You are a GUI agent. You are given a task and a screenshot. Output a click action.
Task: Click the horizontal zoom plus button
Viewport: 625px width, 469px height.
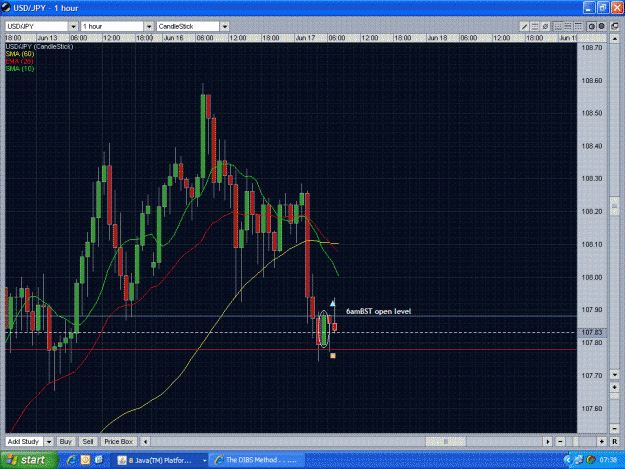coord(602,442)
